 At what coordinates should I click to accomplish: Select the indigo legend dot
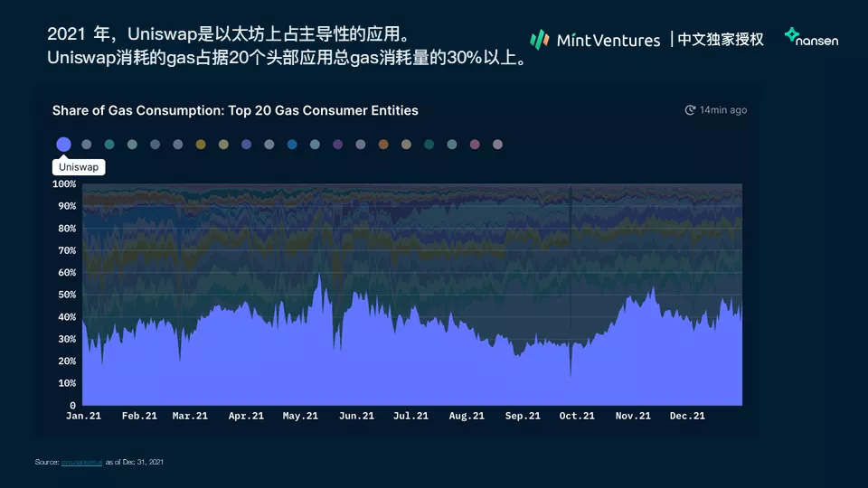pyautogui.click(x=246, y=145)
